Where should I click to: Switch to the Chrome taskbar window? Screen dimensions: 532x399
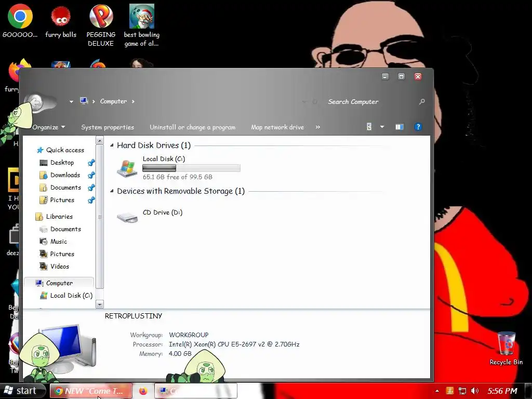pyautogui.click(x=91, y=391)
